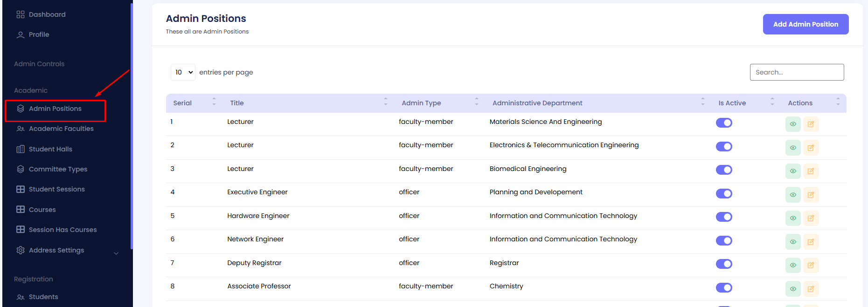The height and width of the screenshot is (307, 868).
Task: Toggle Is Active for Associate Professor
Action: tap(724, 287)
